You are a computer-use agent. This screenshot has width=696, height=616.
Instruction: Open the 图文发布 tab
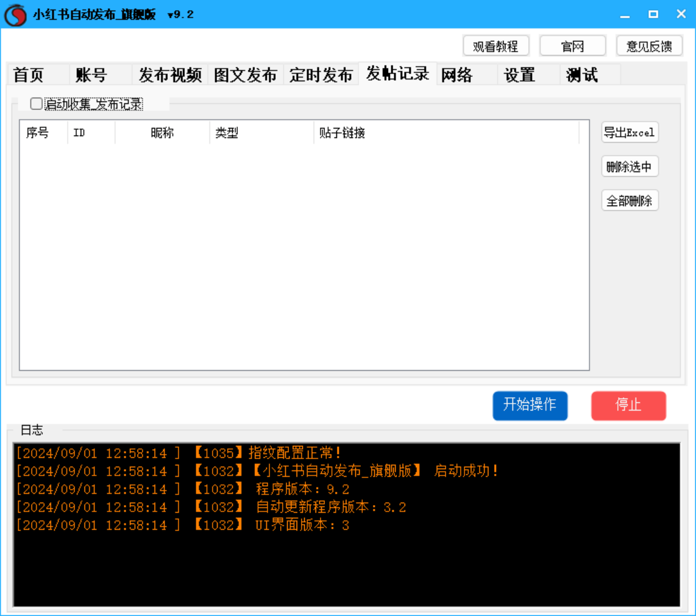[245, 74]
